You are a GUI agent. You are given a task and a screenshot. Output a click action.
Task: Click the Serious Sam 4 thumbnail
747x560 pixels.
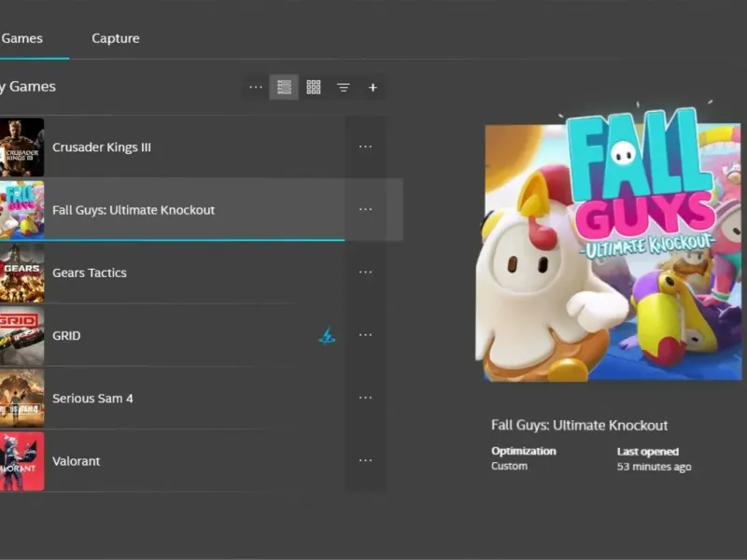pyautogui.click(x=21, y=399)
